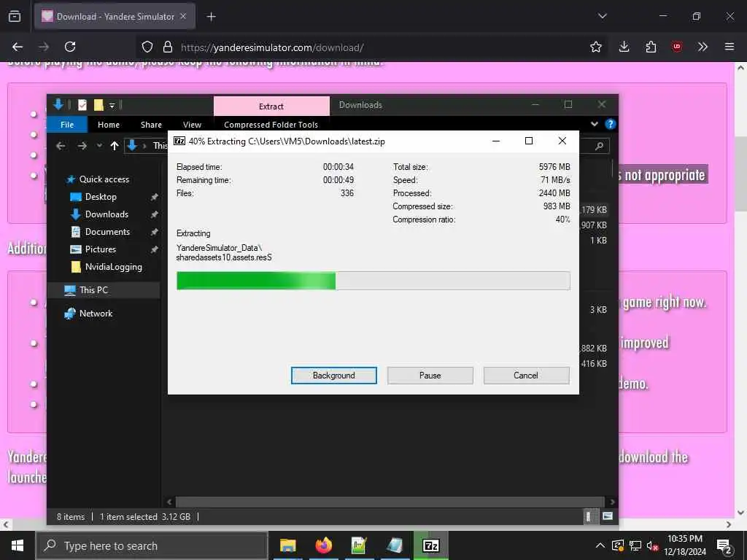Image resolution: width=747 pixels, height=560 pixels.
Task: Close the Yandere Simulator tab
Action: click(183, 16)
